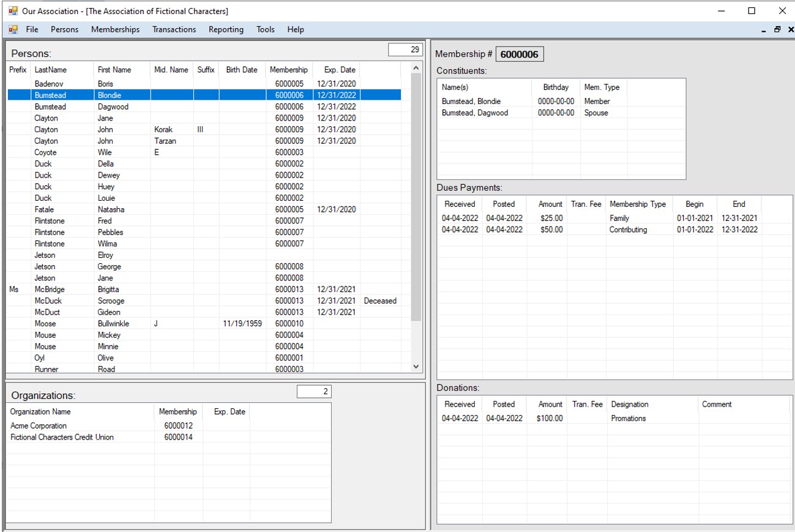Select Acme Corporation in Organizations list
Viewport: 795px width, 532px height.
click(39, 425)
